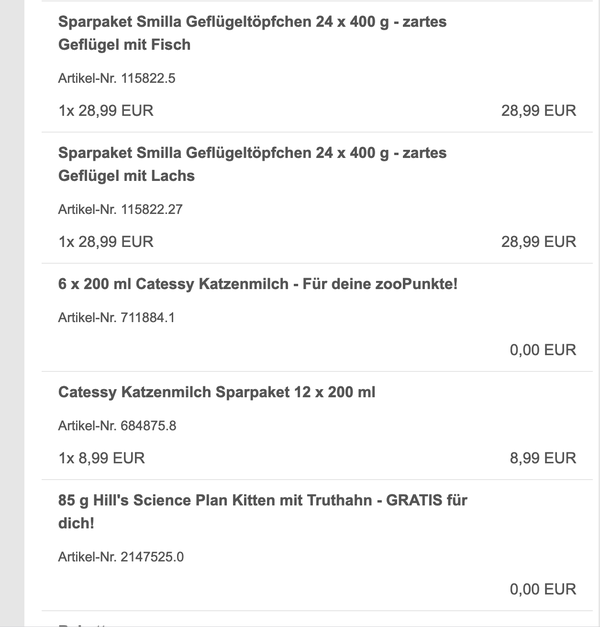Click the 28,99 EUR total for Geflügel mit Lachs
The width and height of the screenshot is (600, 627).
[538, 242]
